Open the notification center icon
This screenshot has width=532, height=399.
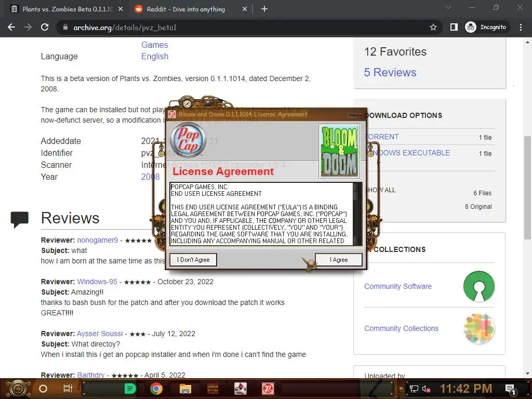510,389
